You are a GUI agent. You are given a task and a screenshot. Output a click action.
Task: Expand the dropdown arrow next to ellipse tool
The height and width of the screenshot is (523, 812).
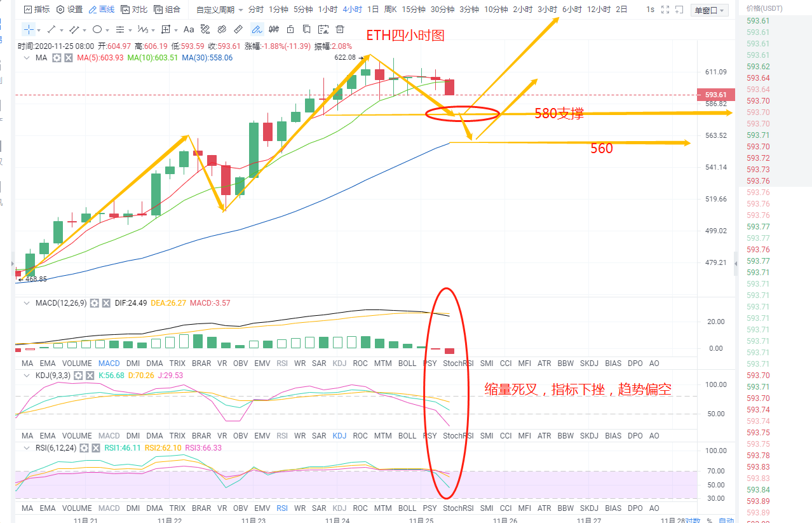click(107, 30)
